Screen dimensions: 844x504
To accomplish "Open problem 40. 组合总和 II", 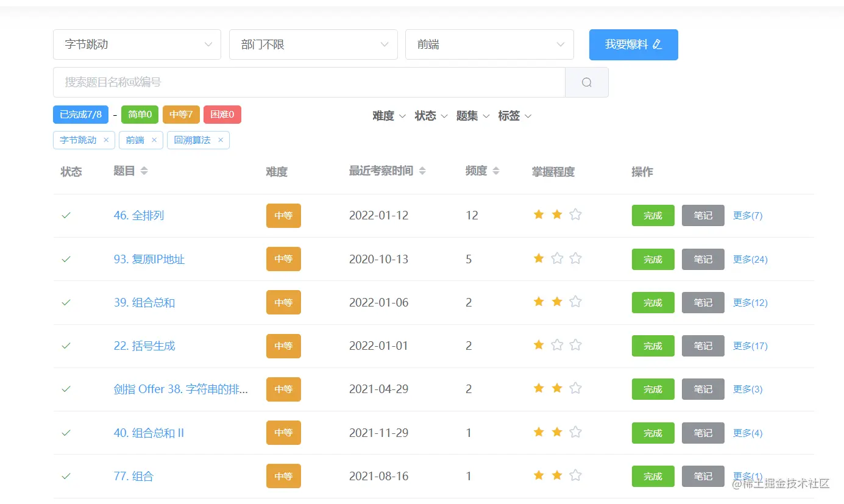I will point(149,433).
